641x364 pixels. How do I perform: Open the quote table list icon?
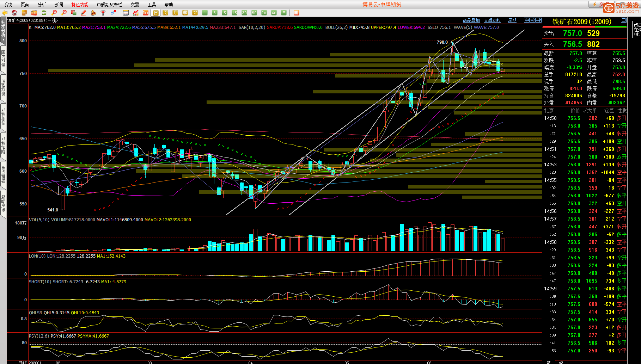[x=126, y=13]
